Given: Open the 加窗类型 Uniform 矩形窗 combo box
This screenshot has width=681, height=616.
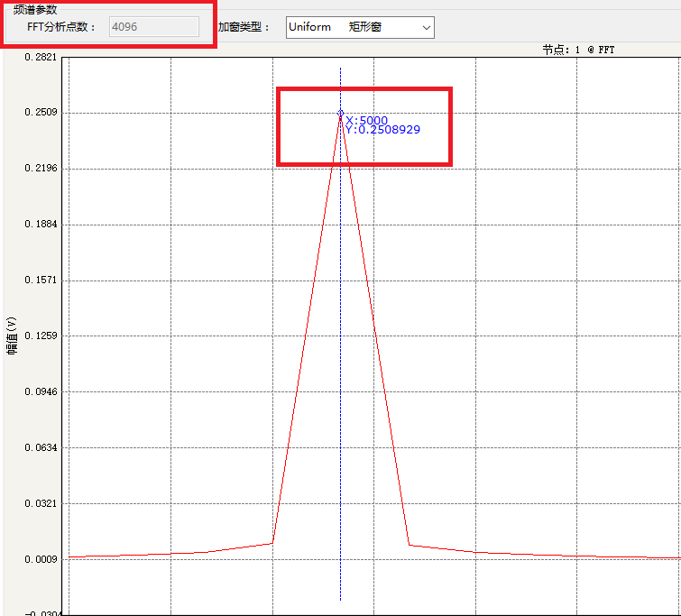Looking at the screenshot, I should coord(360,27).
